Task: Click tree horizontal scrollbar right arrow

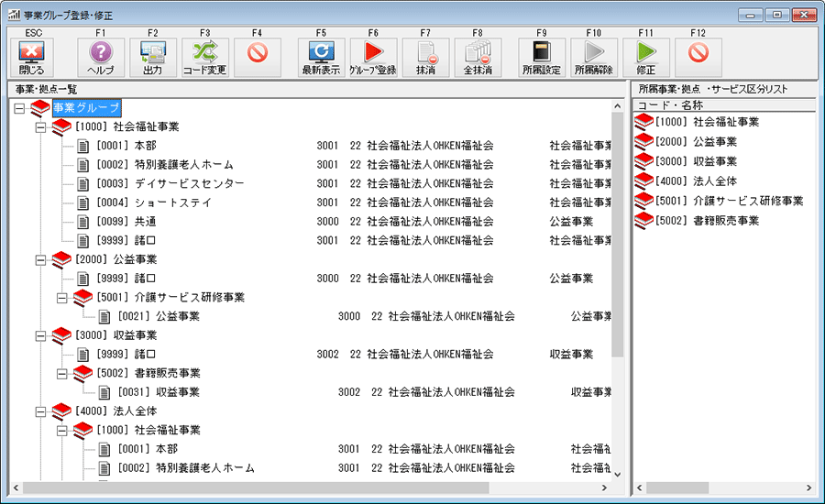Action: [x=605, y=488]
